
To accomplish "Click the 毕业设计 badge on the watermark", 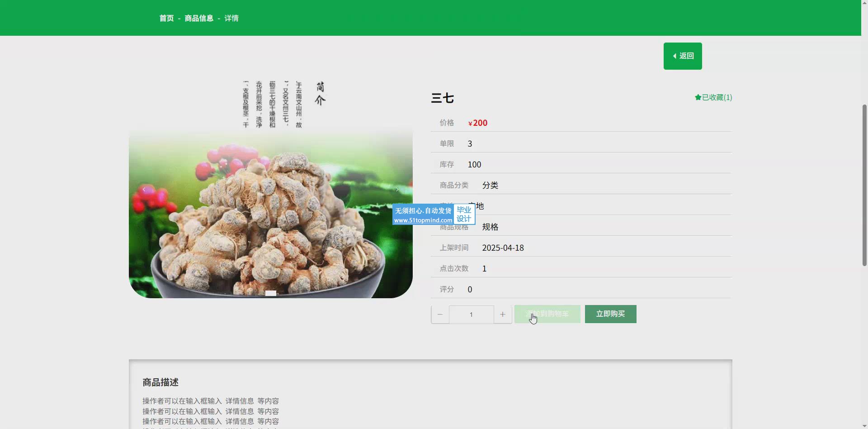I will click(464, 214).
